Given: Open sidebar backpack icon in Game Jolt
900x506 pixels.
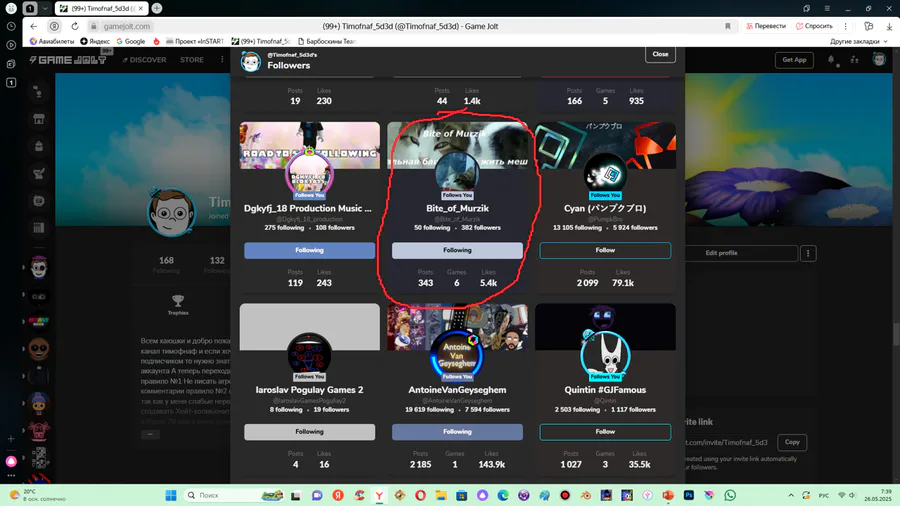Looking at the screenshot, I should 38,146.
